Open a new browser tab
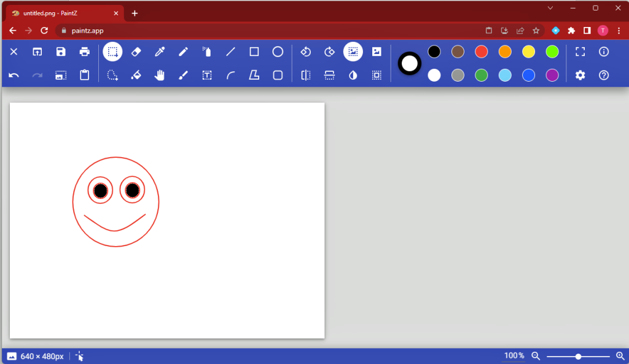 point(135,14)
